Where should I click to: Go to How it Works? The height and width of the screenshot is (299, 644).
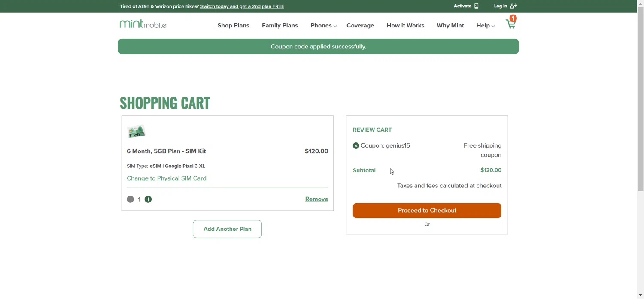click(405, 26)
